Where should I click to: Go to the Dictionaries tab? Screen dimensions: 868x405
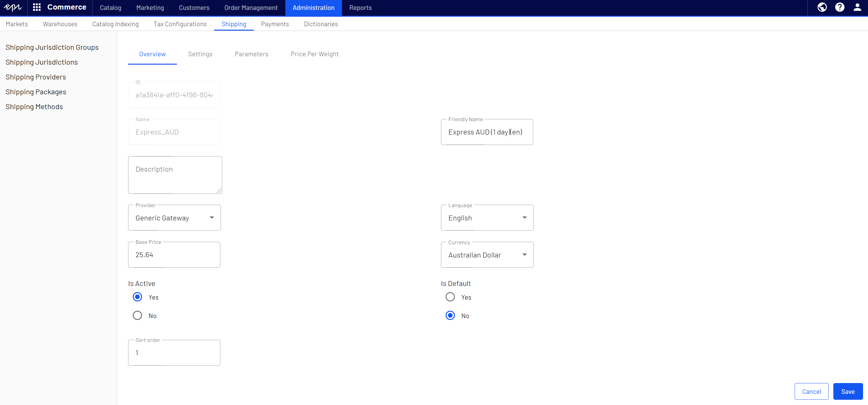pos(321,24)
